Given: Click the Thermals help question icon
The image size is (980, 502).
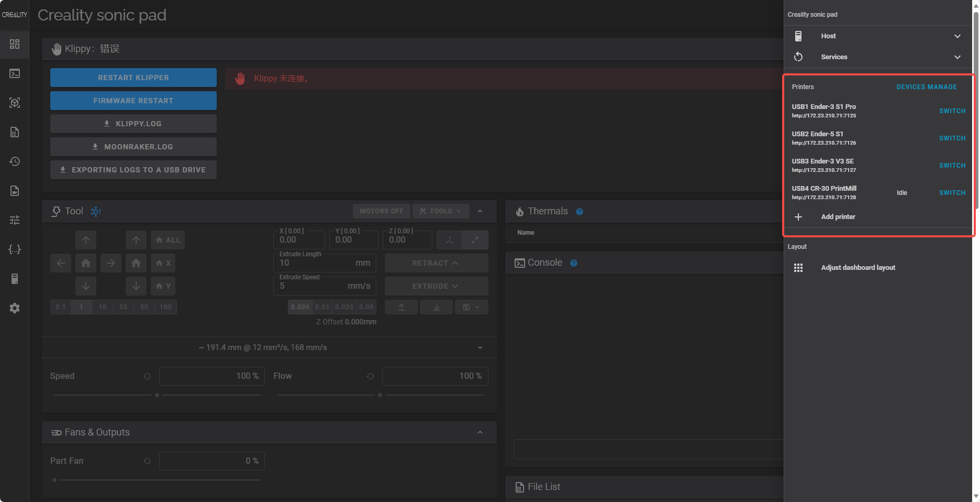Looking at the screenshot, I should tap(580, 212).
